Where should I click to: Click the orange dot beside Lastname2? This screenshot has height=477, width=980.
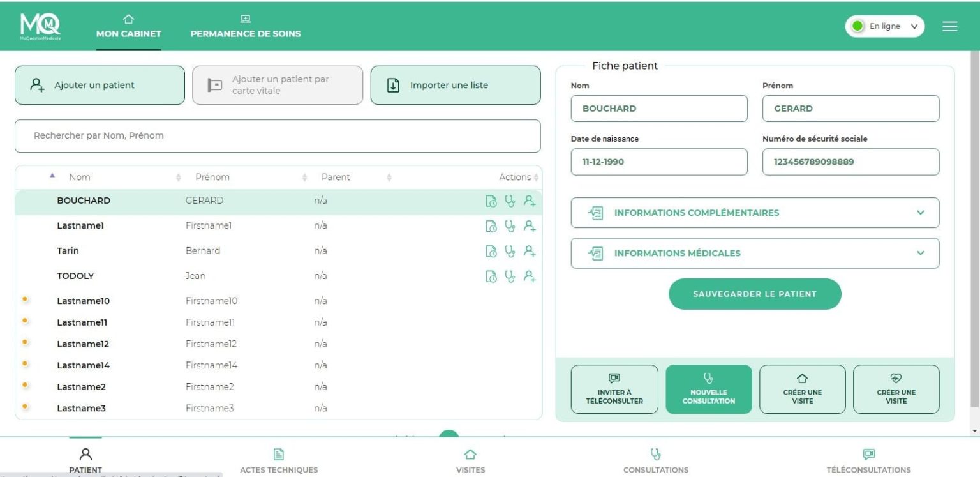point(25,384)
